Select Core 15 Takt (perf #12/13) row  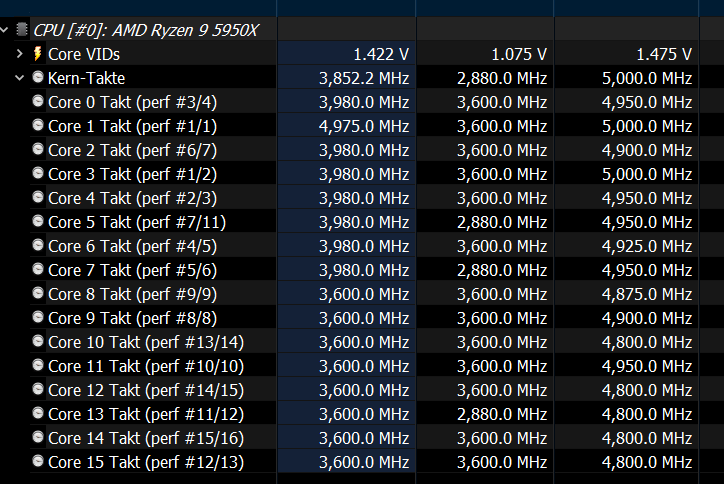pyautogui.click(x=362, y=462)
